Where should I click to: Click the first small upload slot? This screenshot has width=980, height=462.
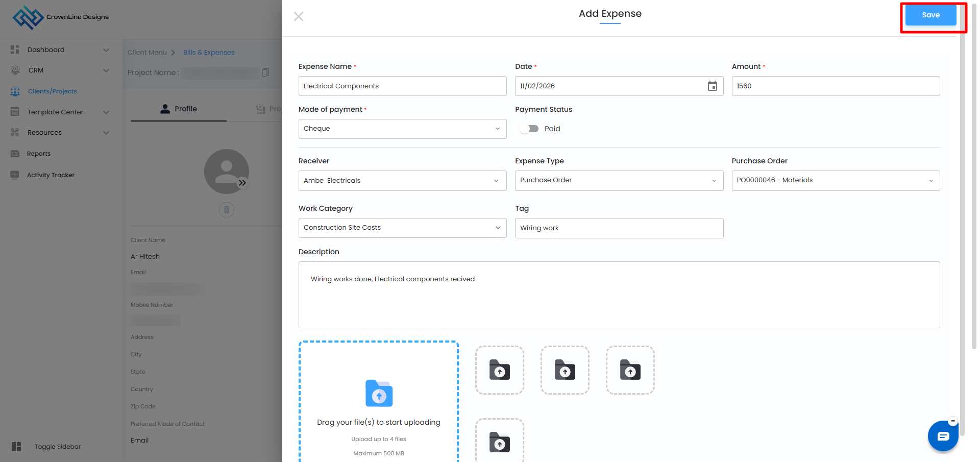500,370
